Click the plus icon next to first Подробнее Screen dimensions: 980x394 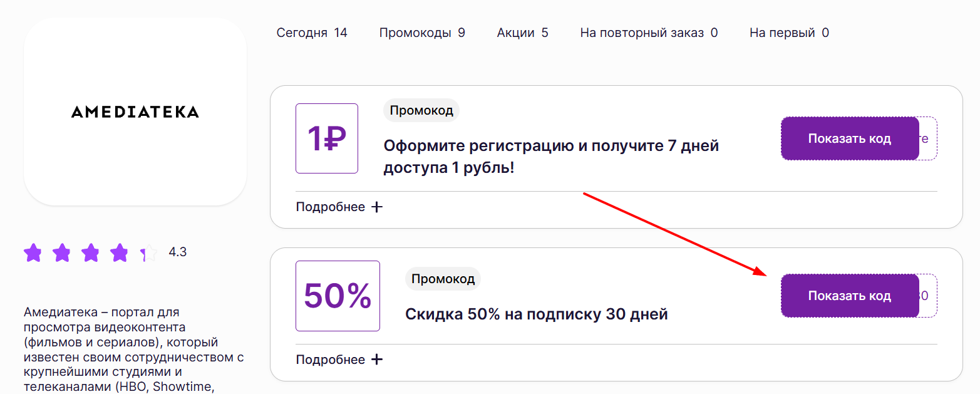coord(378,206)
